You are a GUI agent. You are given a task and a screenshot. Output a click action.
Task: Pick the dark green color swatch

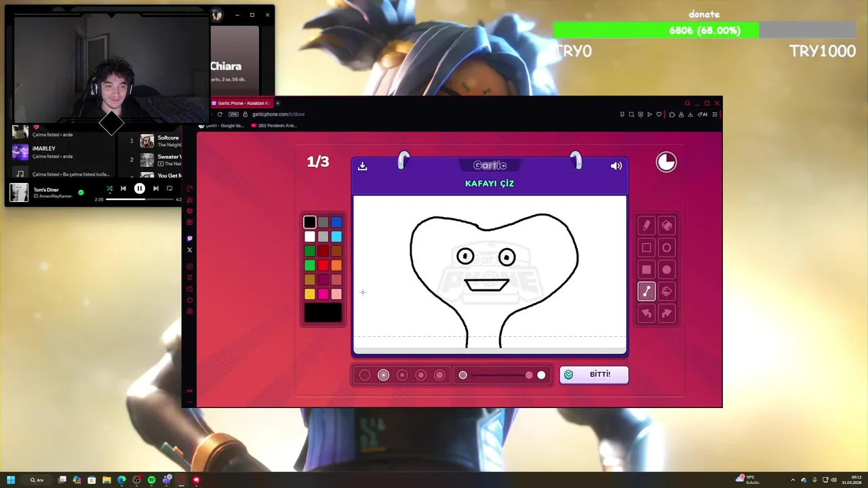(x=310, y=251)
